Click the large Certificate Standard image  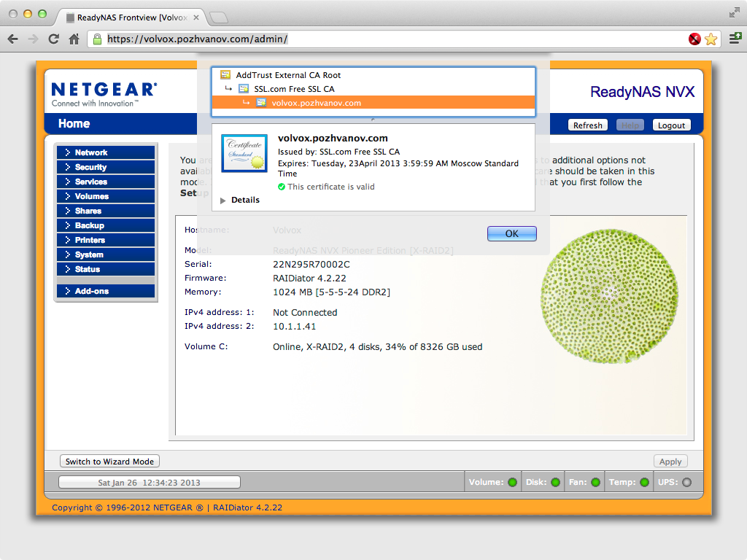click(244, 153)
